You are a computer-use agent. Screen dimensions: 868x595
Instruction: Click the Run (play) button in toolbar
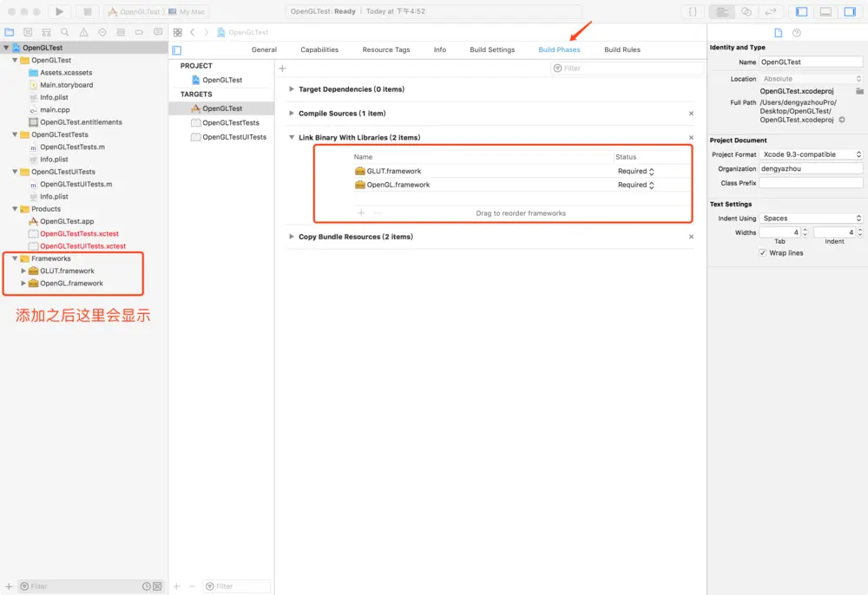pyautogui.click(x=59, y=11)
